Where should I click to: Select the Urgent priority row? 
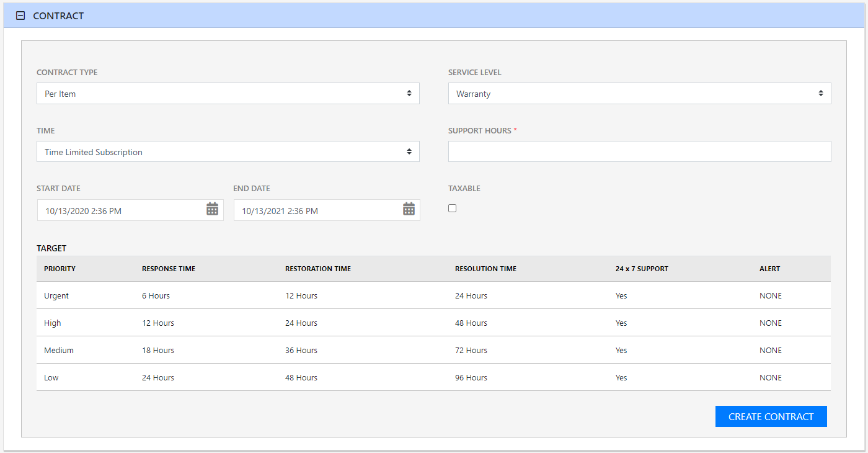point(56,296)
